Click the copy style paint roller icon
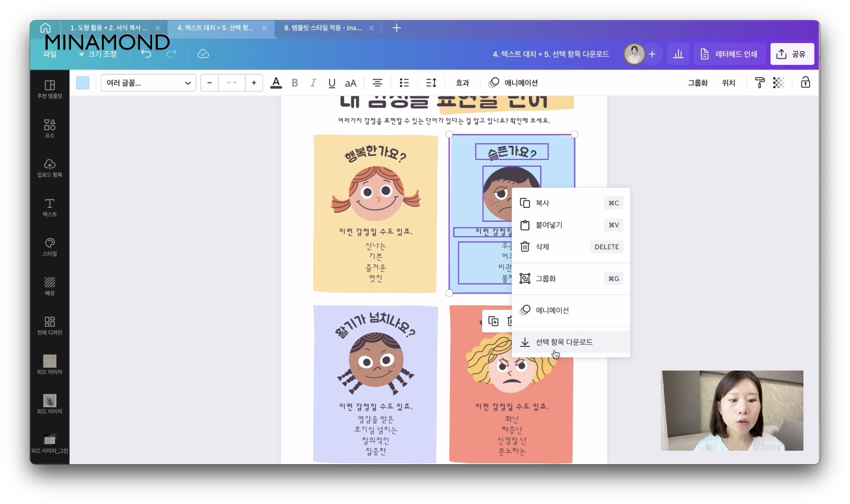 (x=759, y=83)
